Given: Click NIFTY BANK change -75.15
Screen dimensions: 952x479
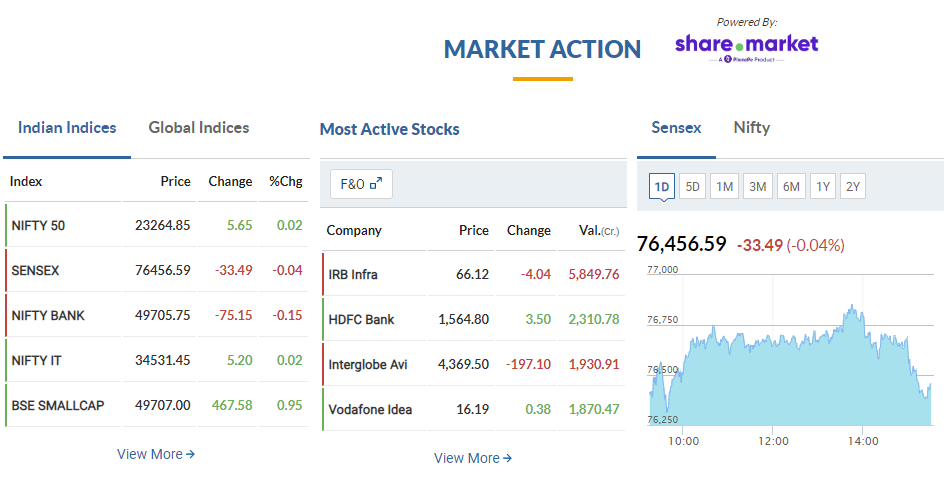Looking at the screenshot, I should click(234, 315).
